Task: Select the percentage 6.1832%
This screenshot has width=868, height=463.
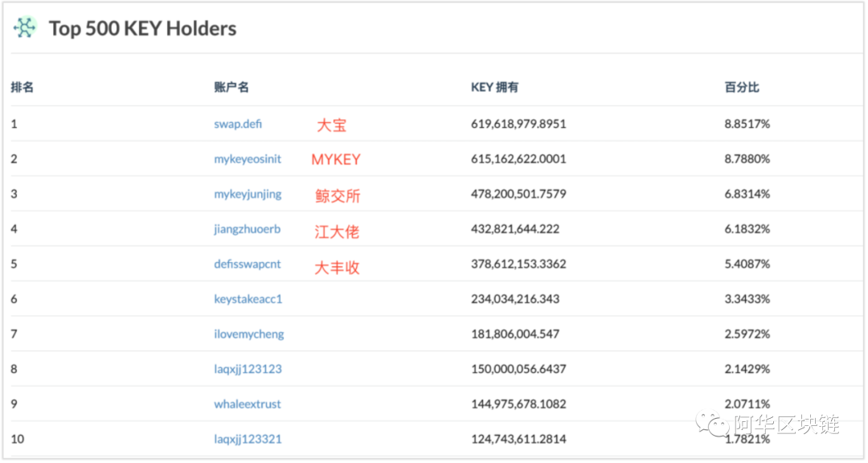Action: click(747, 229)
